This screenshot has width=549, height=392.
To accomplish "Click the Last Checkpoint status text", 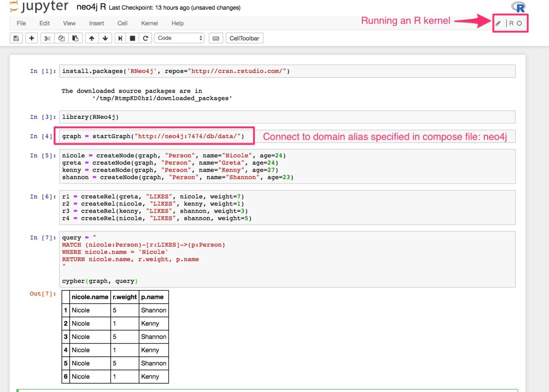I will 175,8.
